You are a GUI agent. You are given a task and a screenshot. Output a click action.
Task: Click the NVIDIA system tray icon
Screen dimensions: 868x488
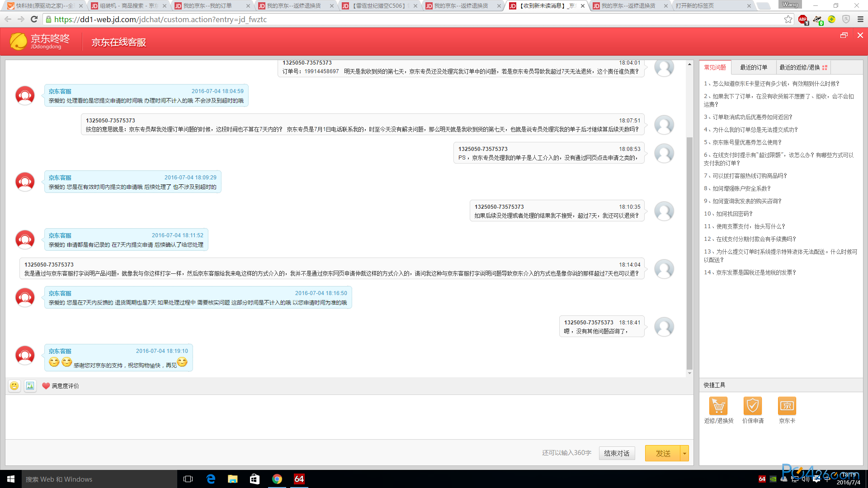pyautogui.click(x=773, y=479)
